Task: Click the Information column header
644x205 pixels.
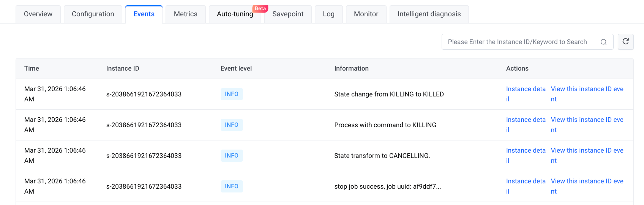Action: 351,68
